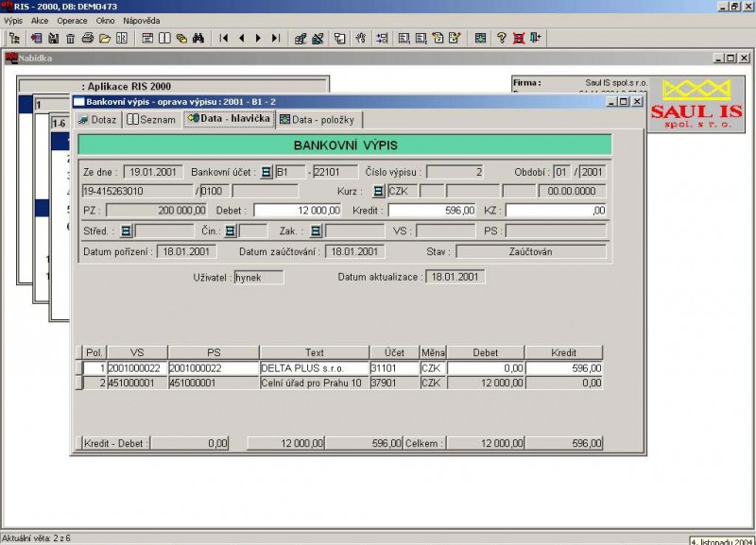
Task: Click the Debet amount input field
Action: (x=296, y=211)
